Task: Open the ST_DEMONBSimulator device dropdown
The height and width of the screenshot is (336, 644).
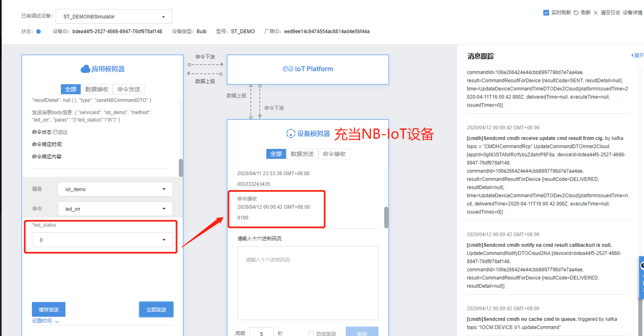Action: [x=114, y=16]
